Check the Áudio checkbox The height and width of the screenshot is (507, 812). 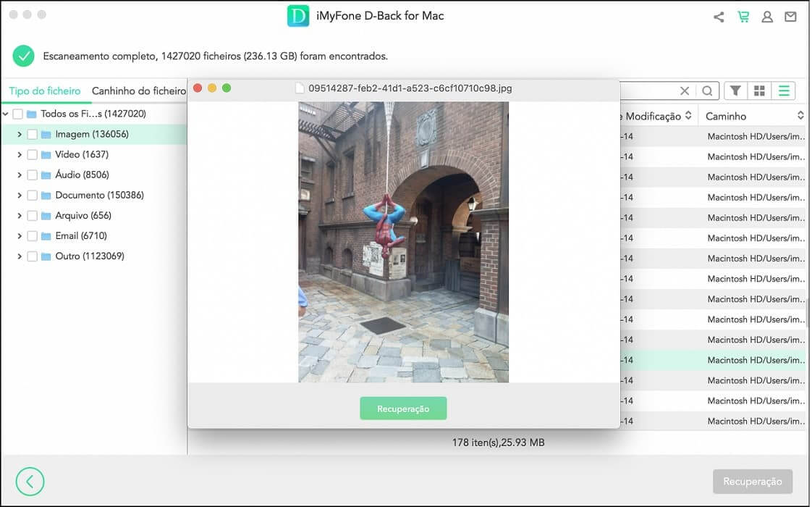coord(32,175)
